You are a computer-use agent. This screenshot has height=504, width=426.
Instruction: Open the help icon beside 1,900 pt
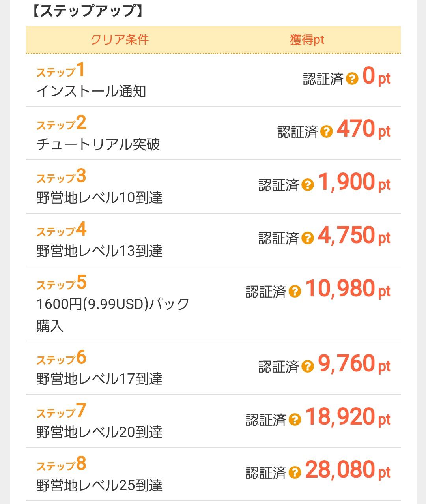coord(307,185)
